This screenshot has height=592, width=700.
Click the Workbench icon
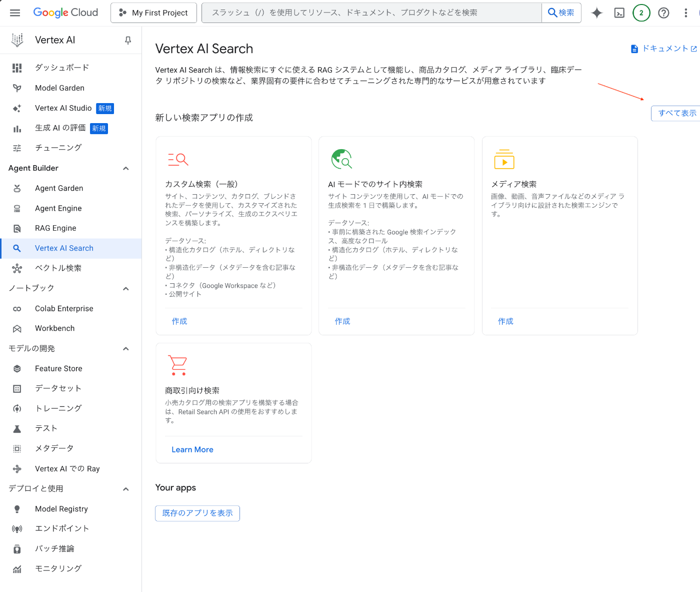(17, 329)
